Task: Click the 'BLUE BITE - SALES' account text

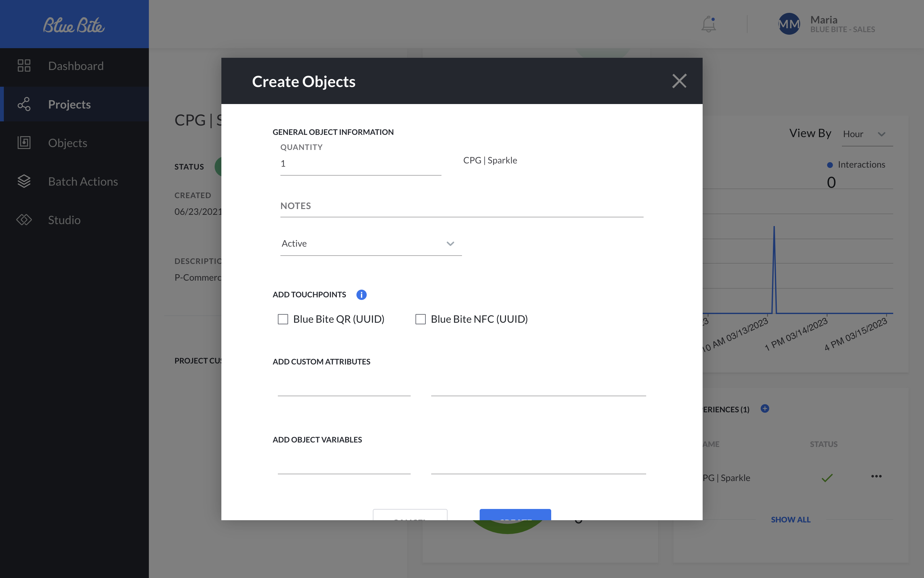Action: [843, 30]
